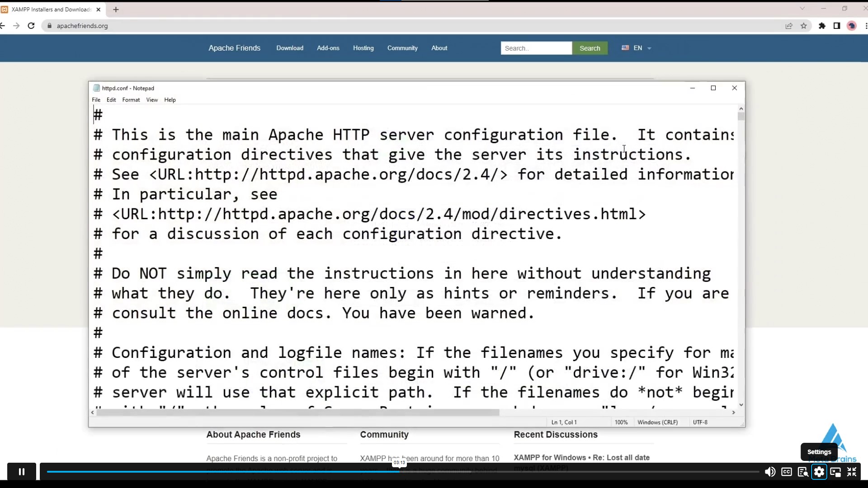Open the Format menu in Notepad

tap(131, 100)
